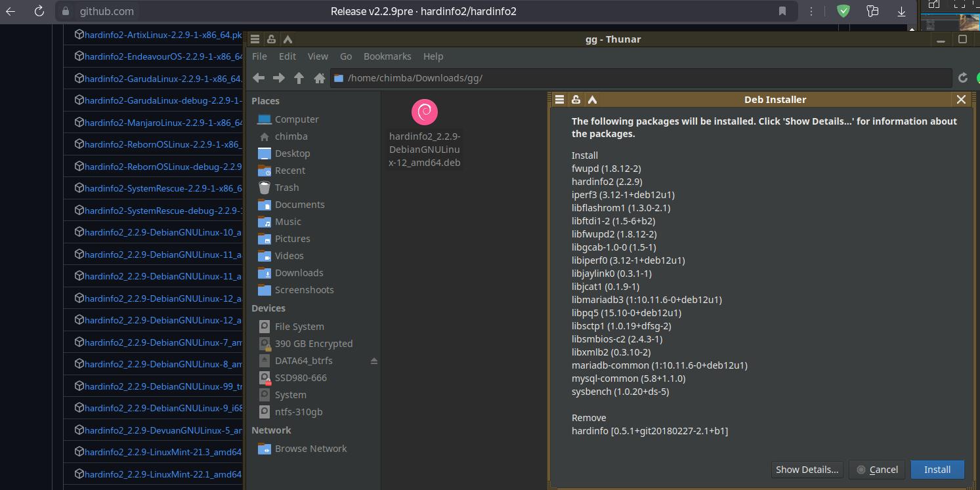Close the Deb Installer dialog

click(x=961, y=100)
